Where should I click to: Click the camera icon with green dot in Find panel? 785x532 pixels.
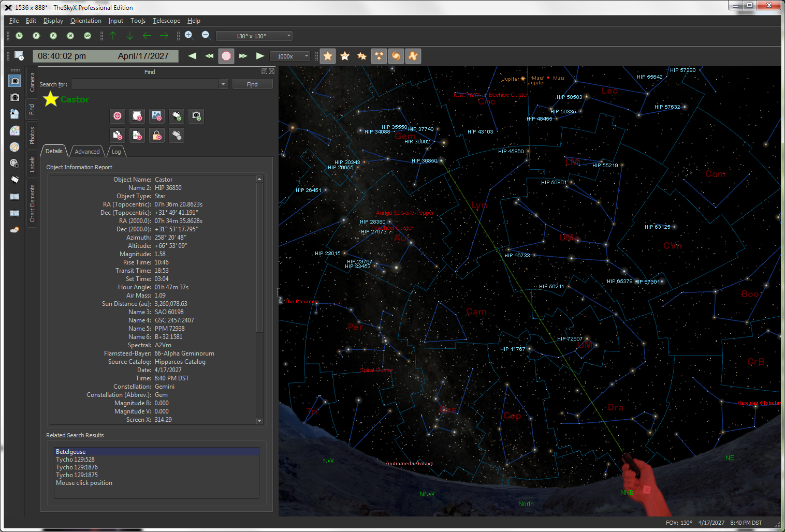(x=196, y=116)
